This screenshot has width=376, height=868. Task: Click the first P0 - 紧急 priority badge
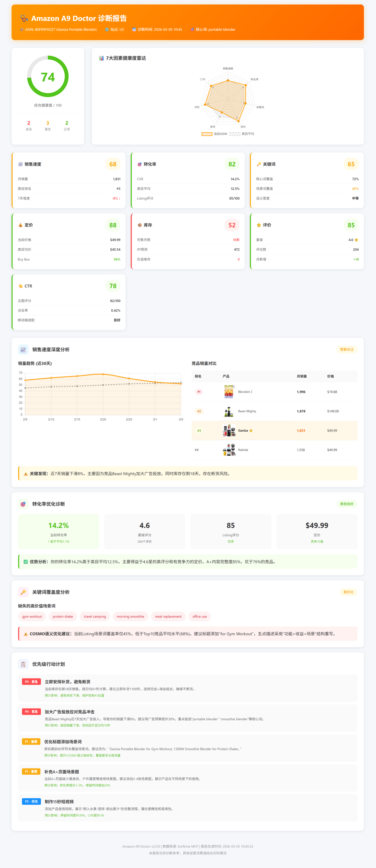[x=31, y=682]
